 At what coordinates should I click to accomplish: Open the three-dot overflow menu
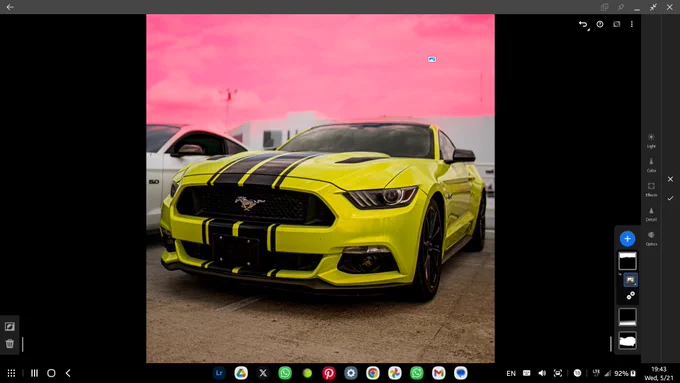[x=632, y=24]
